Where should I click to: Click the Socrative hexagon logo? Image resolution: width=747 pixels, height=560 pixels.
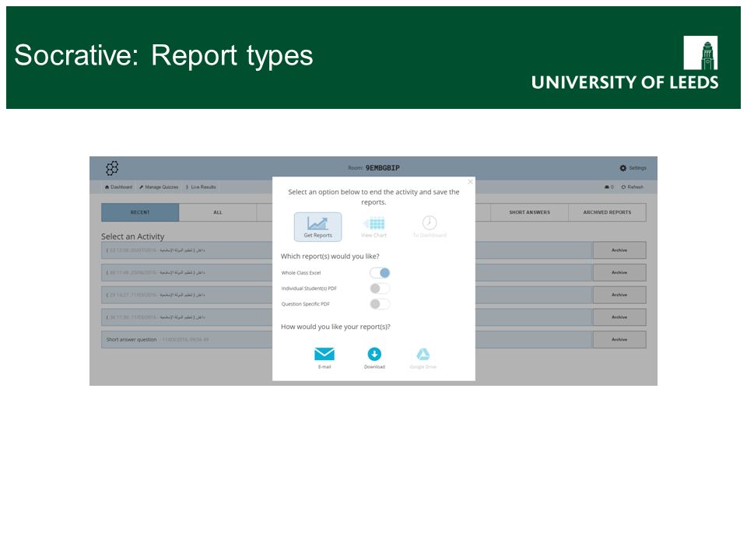(x=112, y=168)
